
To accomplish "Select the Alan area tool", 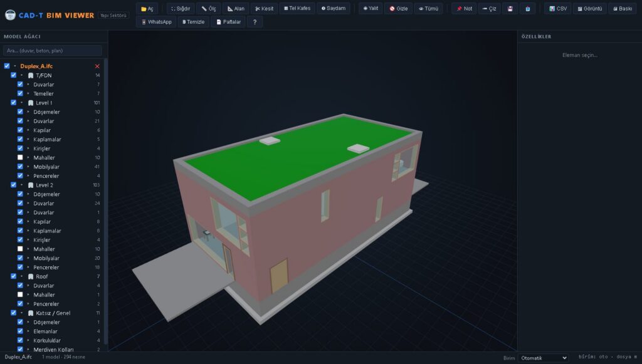I will (x=236, y=9).
